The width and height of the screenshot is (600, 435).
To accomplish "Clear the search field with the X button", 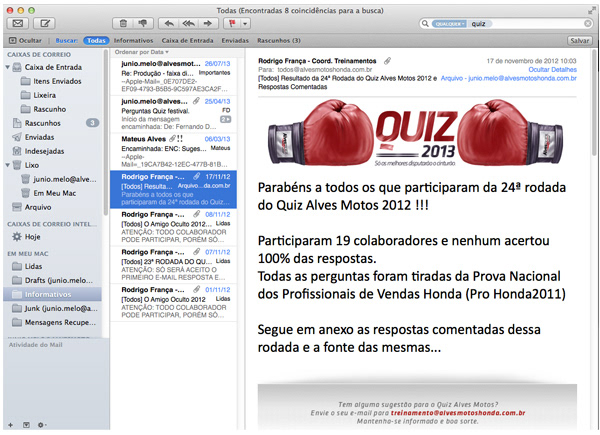I will [x=588, y=24].
